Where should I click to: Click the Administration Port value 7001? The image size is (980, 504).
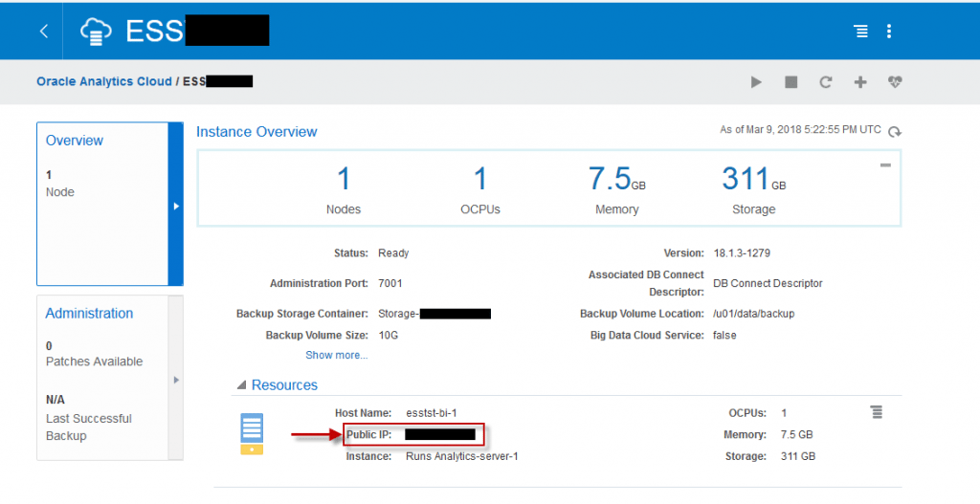pyautogui.click(x=390, y=283)
